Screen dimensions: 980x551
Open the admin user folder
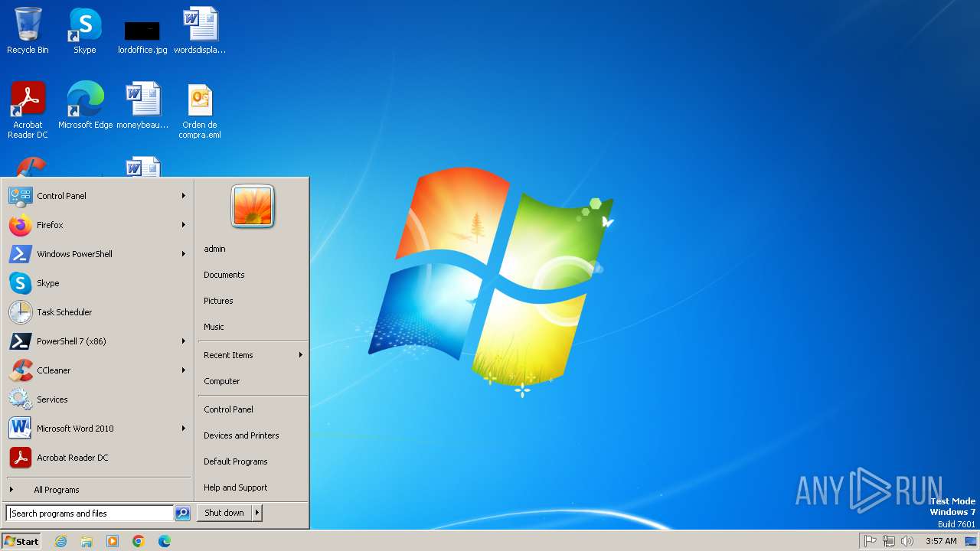click(x=253, y=249)
